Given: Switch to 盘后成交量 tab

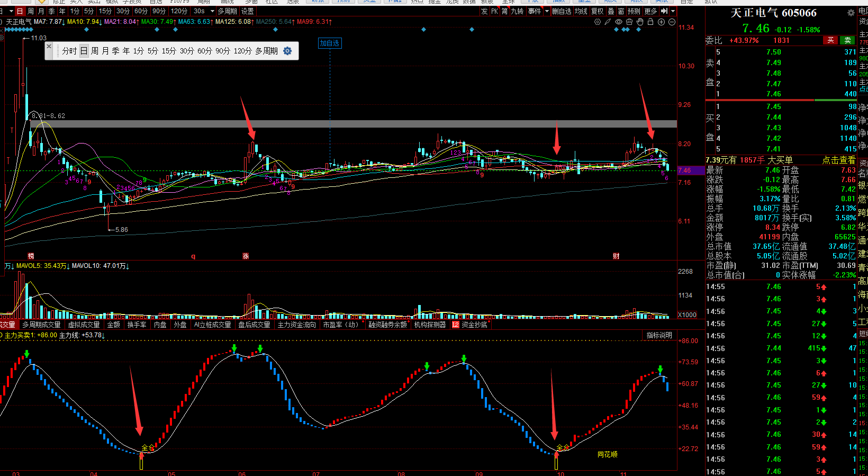Looking at the screenshot, I should [x=254, y=325].
